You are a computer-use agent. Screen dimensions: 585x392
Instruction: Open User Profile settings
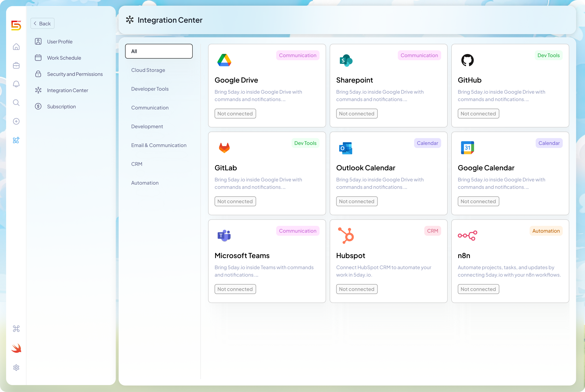[60, 42]
